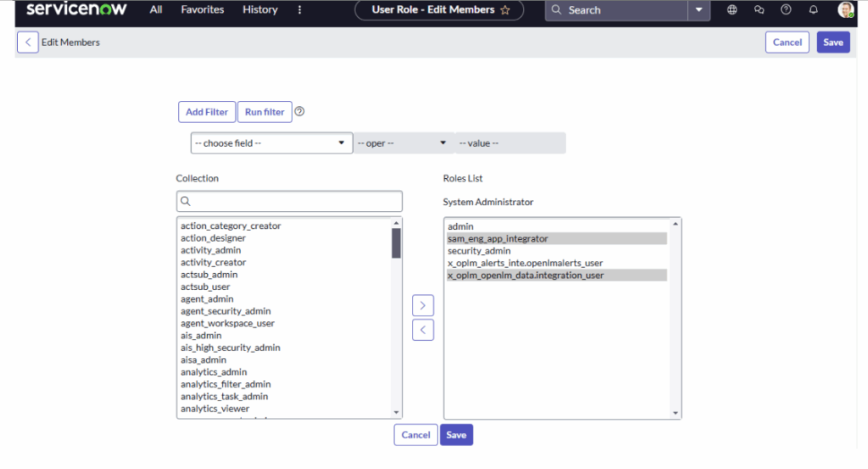The image size is (868, 469).
Task: Select x_oplm_alerts_inte.openlmalerts_user in Roles List
Action: [x=525, y=263]
